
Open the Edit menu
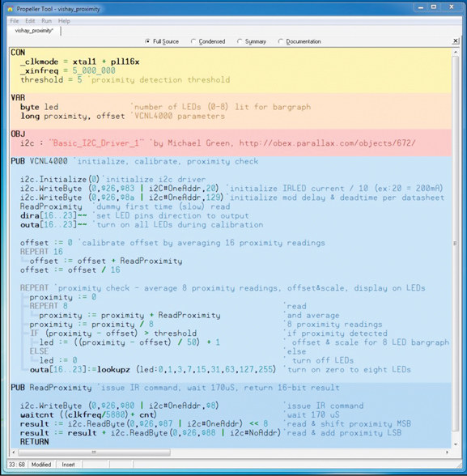(x=30, y=21)
